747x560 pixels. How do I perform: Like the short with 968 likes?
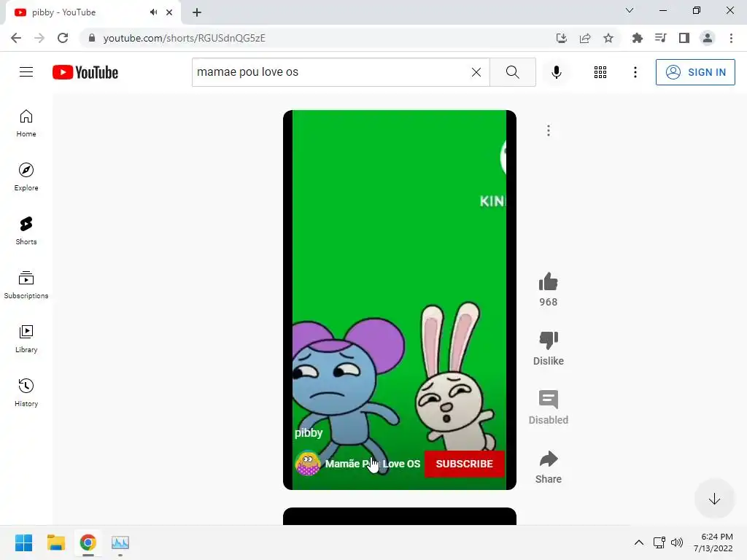[x=549, y=282]
